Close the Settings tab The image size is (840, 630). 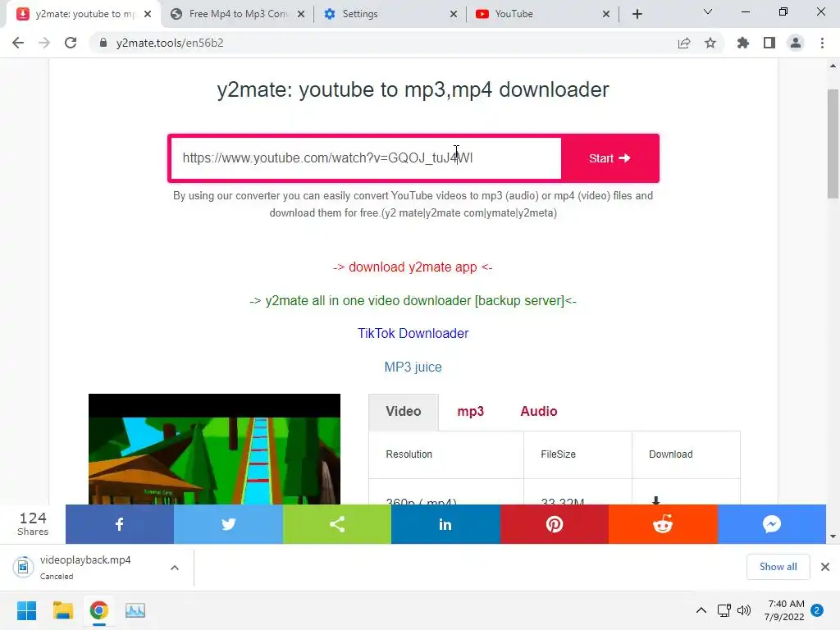tap(454, 14)
